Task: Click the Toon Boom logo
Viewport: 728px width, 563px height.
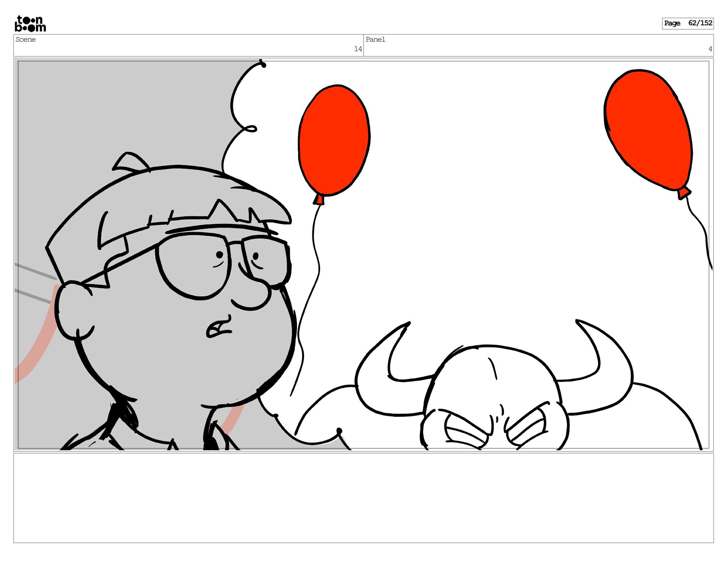Action: click(x=30, y=24)
